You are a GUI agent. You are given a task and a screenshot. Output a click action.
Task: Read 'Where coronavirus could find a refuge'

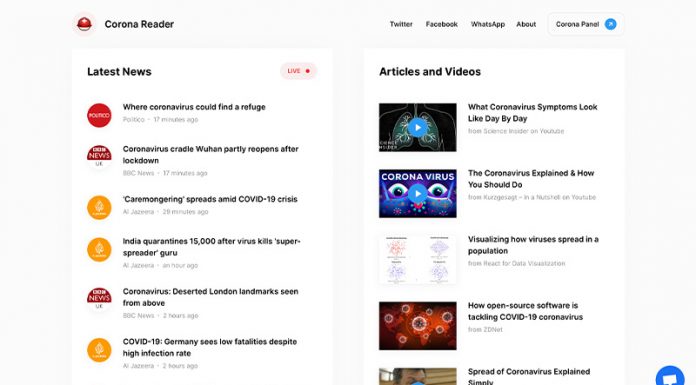point(194,107)
